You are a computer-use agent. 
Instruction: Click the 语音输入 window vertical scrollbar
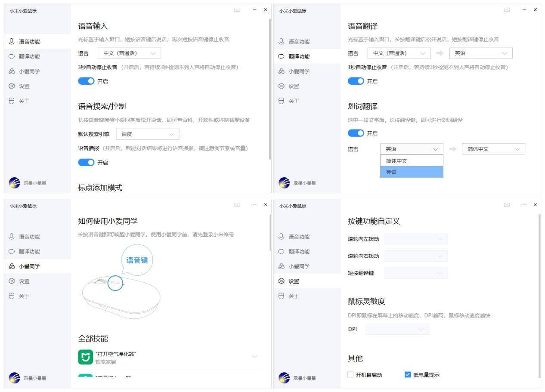click(270, 89)
